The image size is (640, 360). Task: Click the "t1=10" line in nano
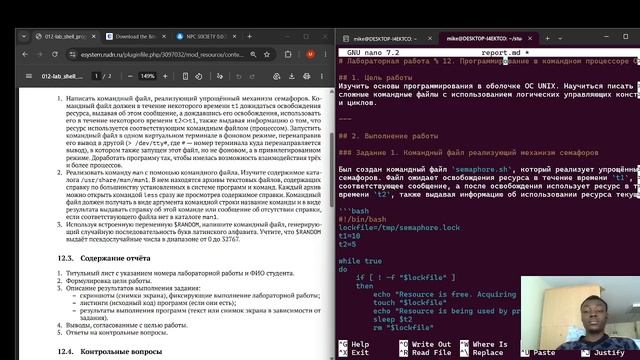coord(349,236)
